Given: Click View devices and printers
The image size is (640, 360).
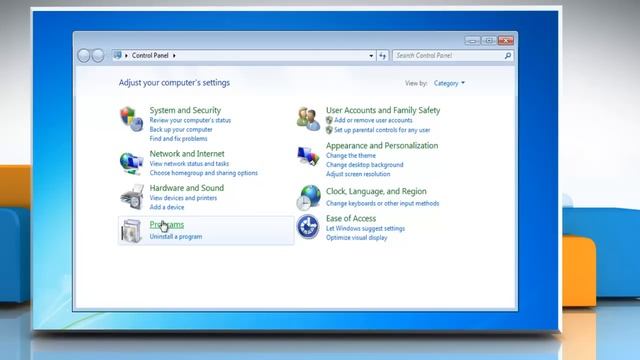Looking at the screenshot, I should point(183,198).
